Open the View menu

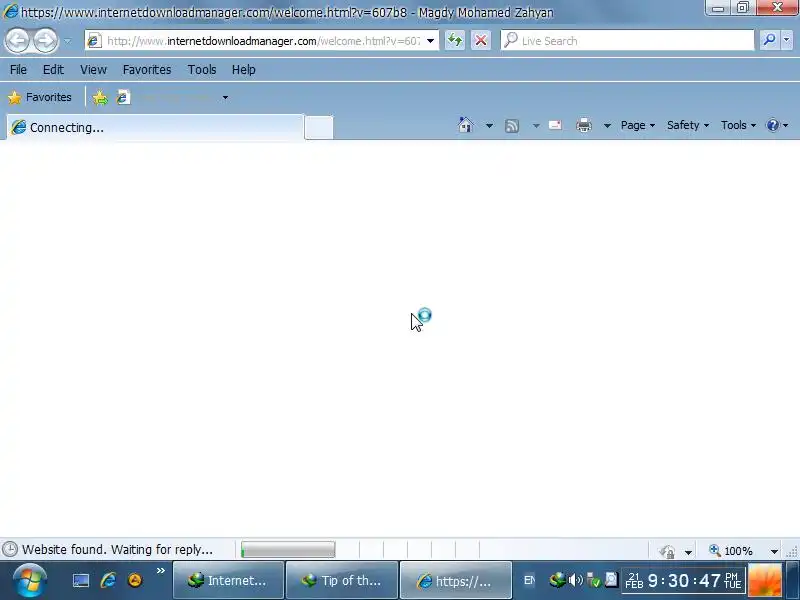click(x=93, y=69)
